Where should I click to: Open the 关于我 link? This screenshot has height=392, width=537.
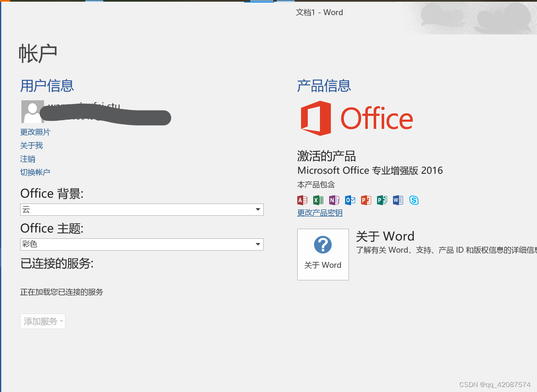pos(31,146)
